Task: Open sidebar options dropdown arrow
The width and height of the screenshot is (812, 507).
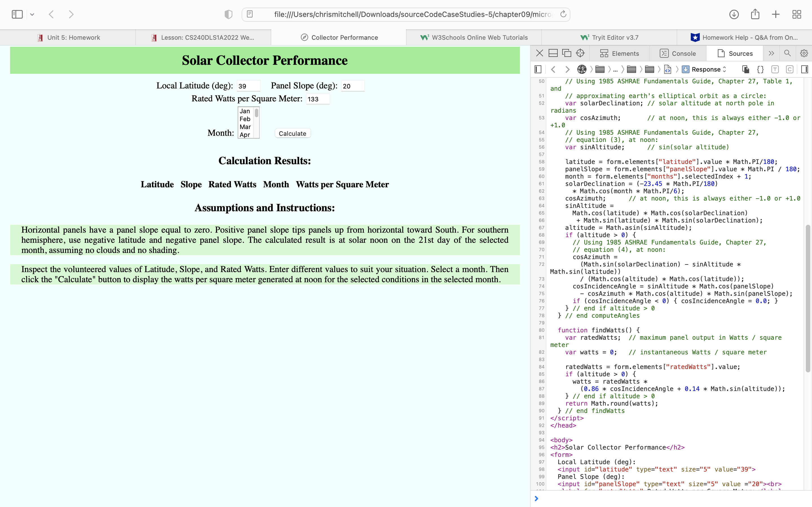Action: click(32, 14)
